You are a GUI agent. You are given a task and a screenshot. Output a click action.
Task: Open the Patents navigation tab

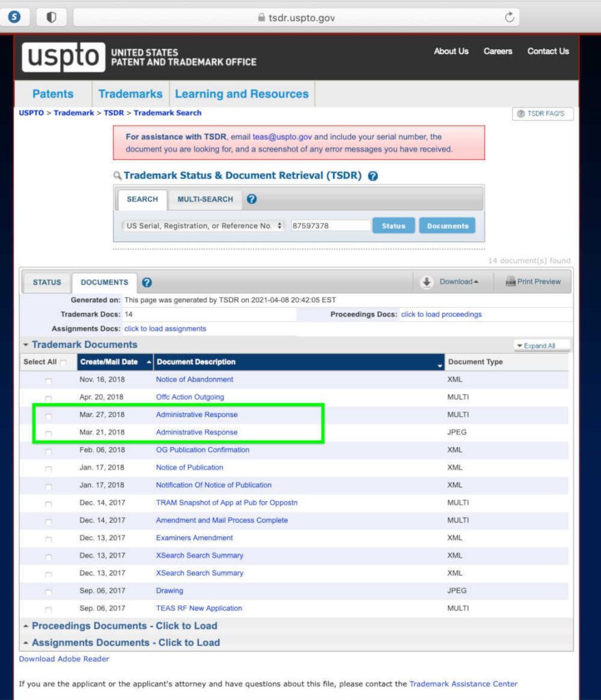click(53, 94)
